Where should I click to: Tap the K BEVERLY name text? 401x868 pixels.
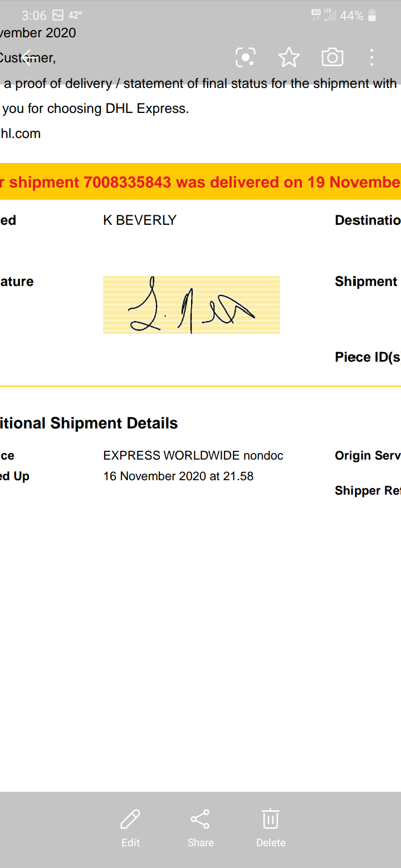coord(140,220)
